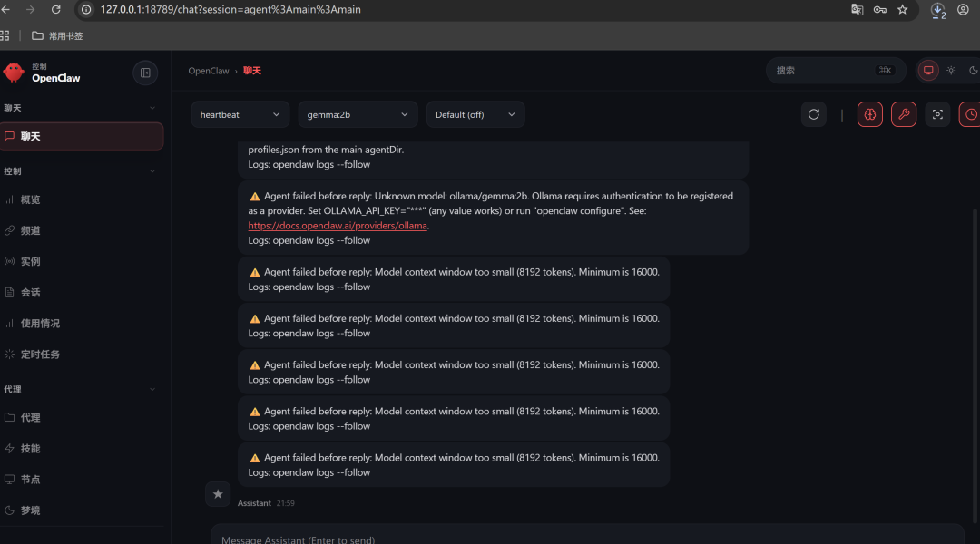
Task: Select the system monitor theme
Action: coord(928,71)
